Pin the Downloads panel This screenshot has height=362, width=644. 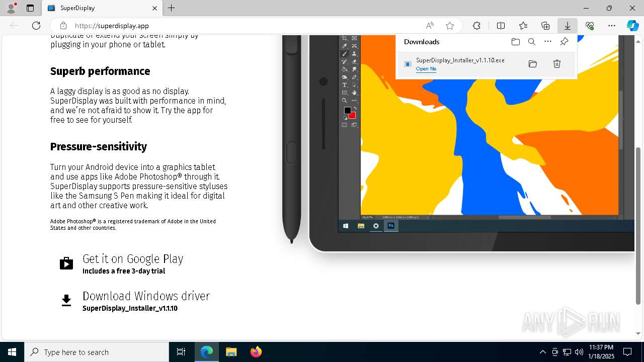pos(564,42)
